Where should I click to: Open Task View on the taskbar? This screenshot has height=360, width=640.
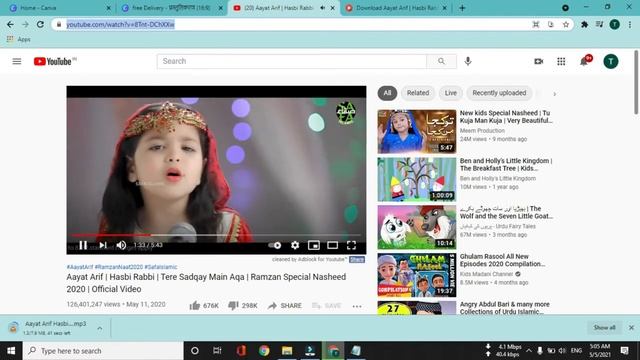click(217, 351)
